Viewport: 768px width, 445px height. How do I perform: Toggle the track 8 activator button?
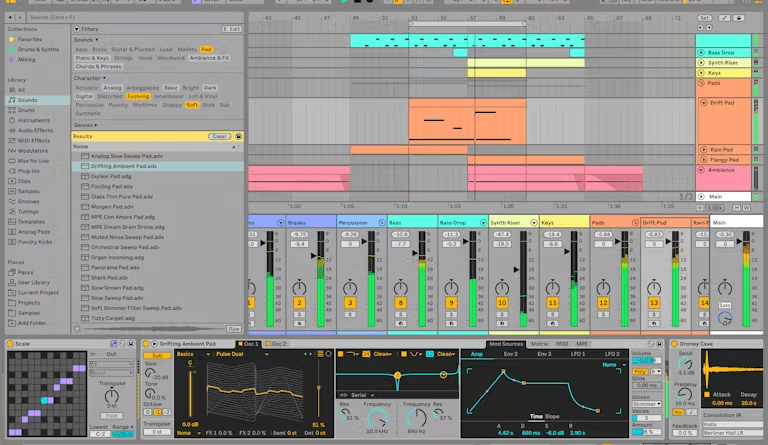(x=400, y=302)
